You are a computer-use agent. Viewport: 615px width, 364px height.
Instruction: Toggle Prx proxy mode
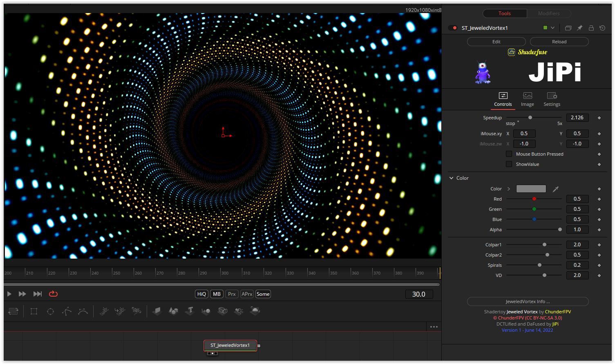[232, 294]
